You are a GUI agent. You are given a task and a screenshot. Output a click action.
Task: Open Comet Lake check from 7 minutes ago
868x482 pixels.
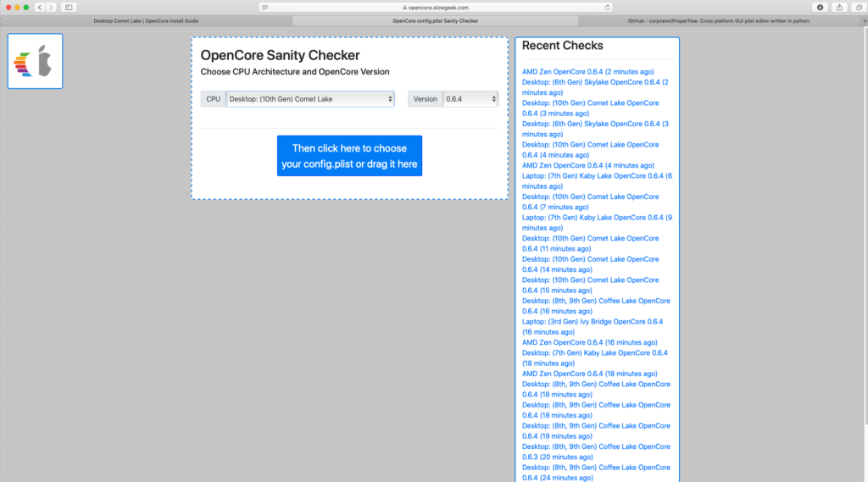590,202
